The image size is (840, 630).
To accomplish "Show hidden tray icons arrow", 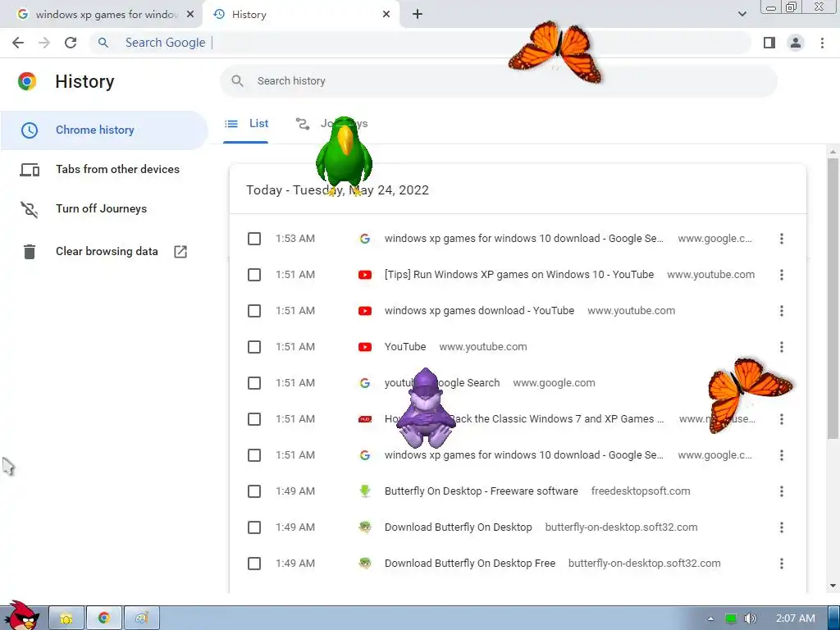I will (x=711, y=619).
